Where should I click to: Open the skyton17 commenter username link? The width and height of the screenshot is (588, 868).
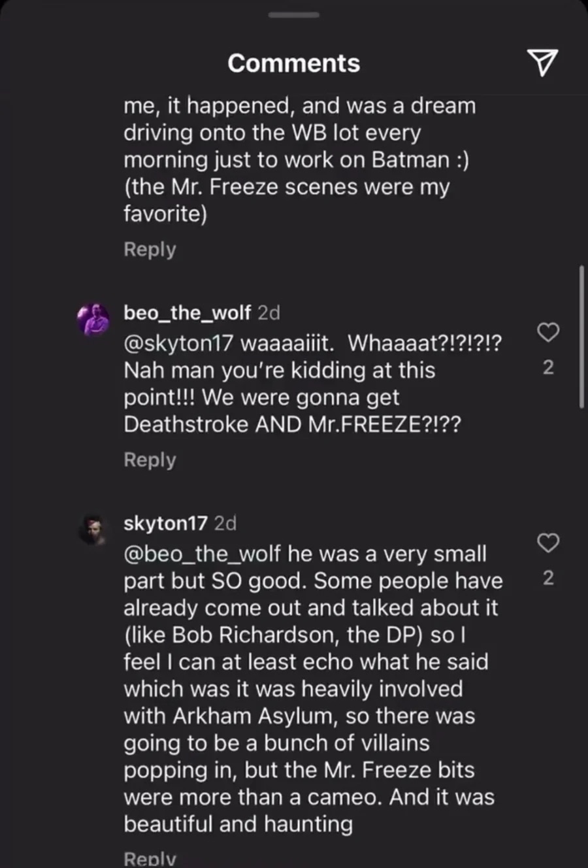(x=165, y=523)
